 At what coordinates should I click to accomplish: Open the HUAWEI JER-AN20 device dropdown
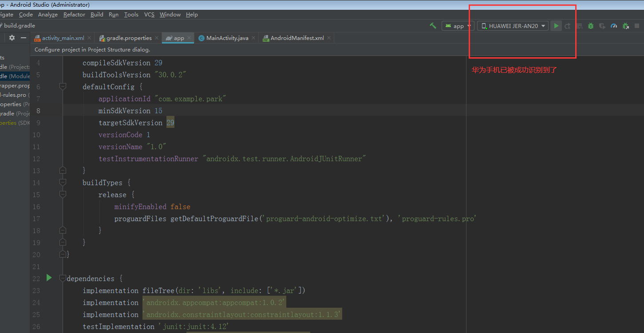point(513,26)
